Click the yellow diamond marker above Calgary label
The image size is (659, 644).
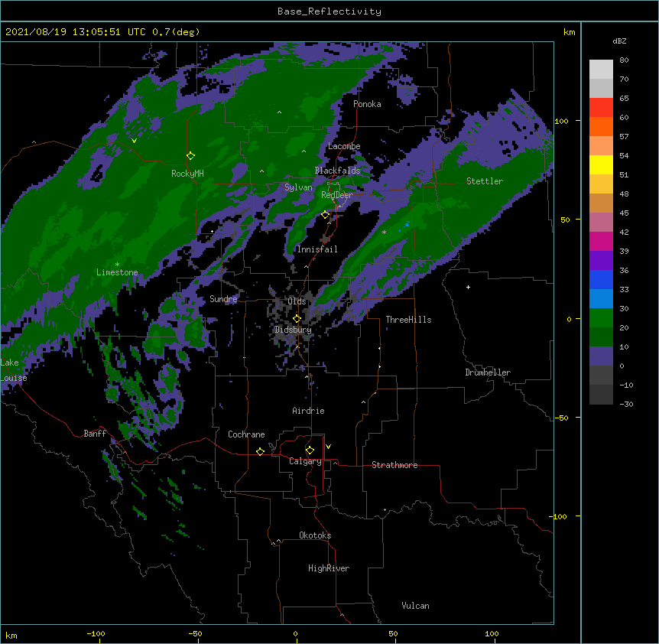310,450
